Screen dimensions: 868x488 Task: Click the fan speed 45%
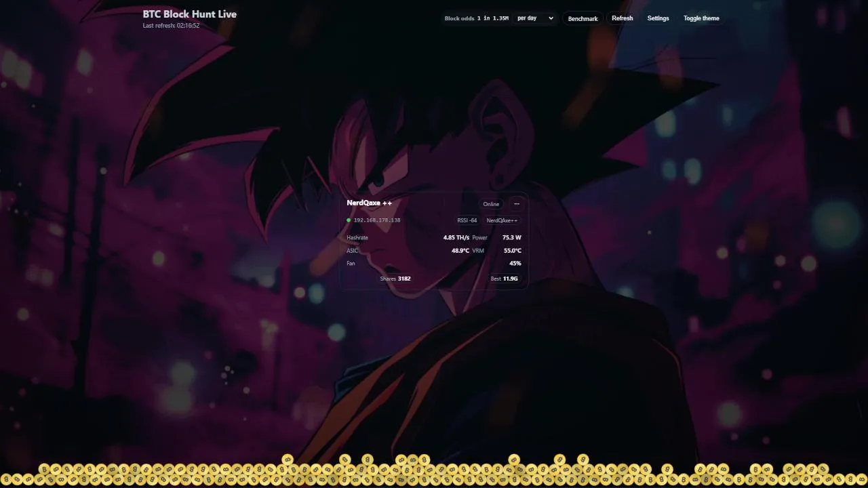(515, 264)
